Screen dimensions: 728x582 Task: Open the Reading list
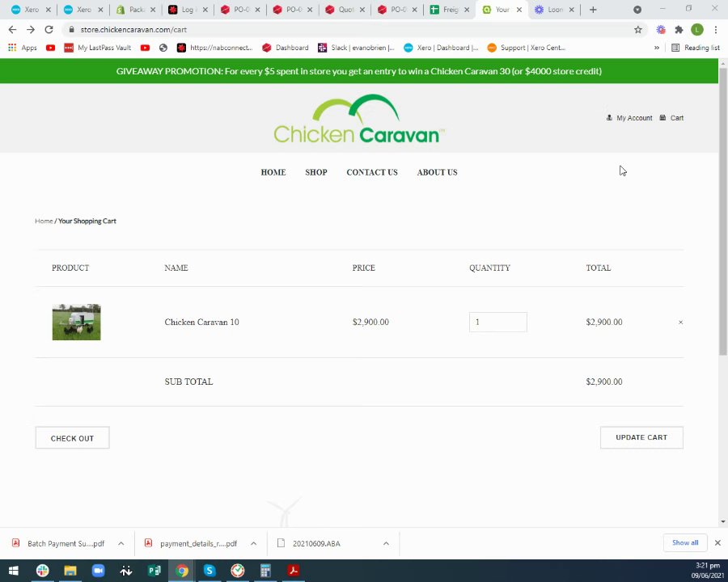tap(696, 48)
